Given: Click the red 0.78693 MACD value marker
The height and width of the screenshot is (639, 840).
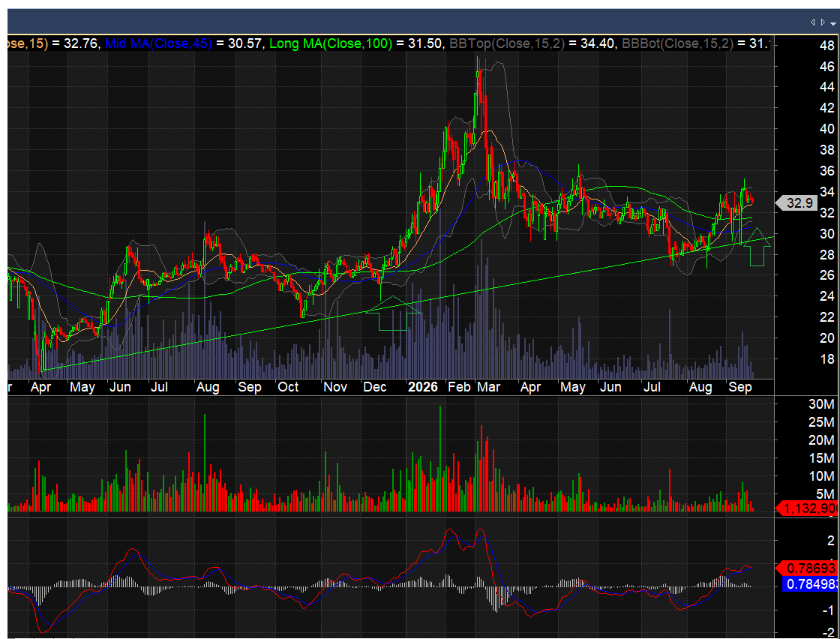Looking at the screenshot, I should (807, 568).
